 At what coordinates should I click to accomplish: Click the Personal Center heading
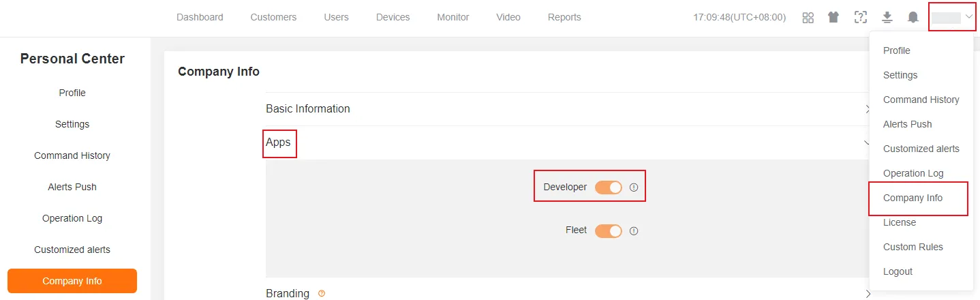click(72, 59)
